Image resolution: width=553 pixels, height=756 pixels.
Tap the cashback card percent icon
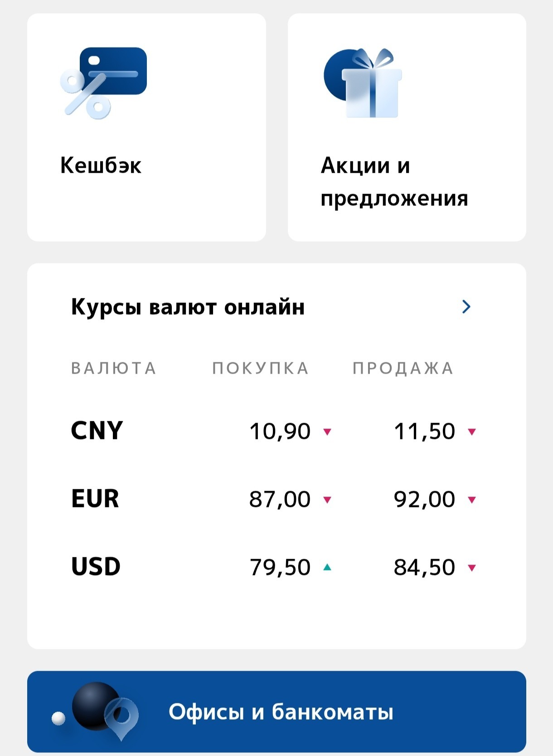coord(103,83)
